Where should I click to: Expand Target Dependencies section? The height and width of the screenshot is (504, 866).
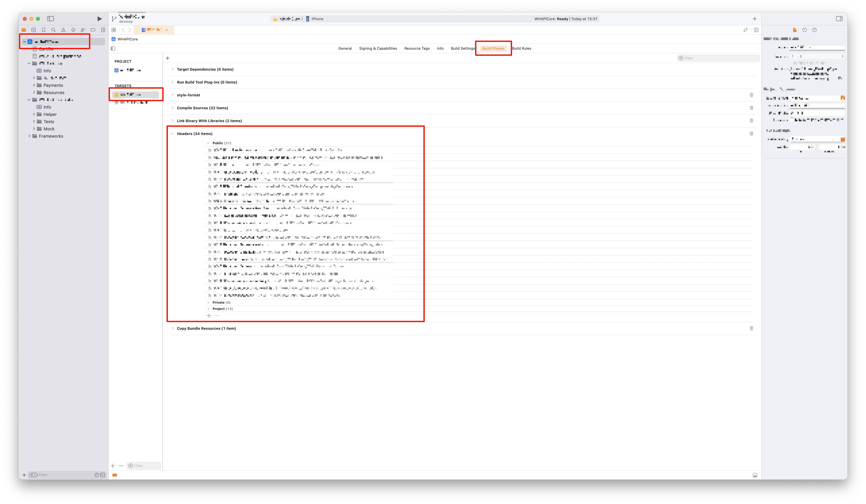coord(173,69)
